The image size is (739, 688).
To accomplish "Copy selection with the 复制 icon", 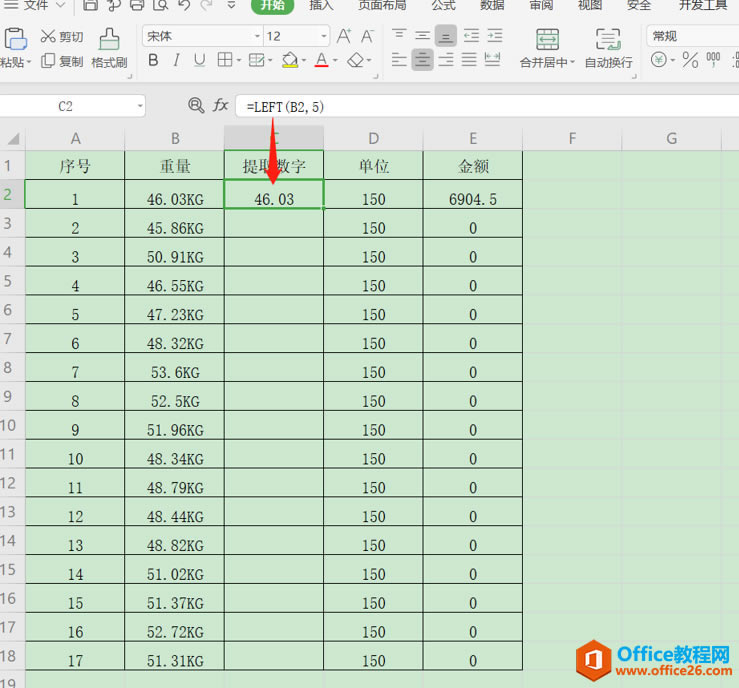I will 48,61.
